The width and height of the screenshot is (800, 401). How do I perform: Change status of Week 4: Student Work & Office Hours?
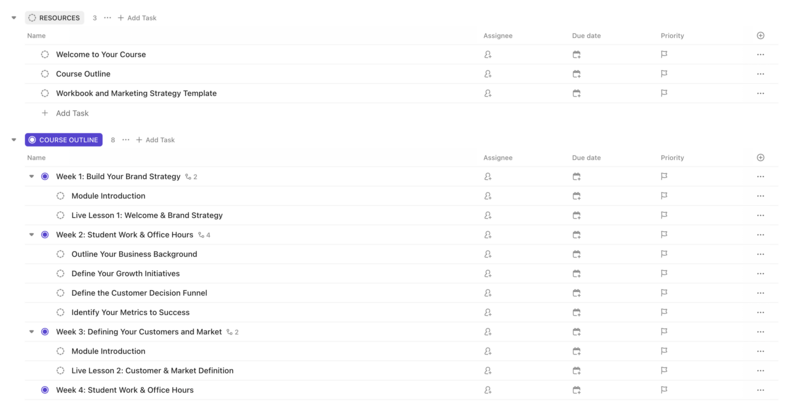click(x=45, y=390)
